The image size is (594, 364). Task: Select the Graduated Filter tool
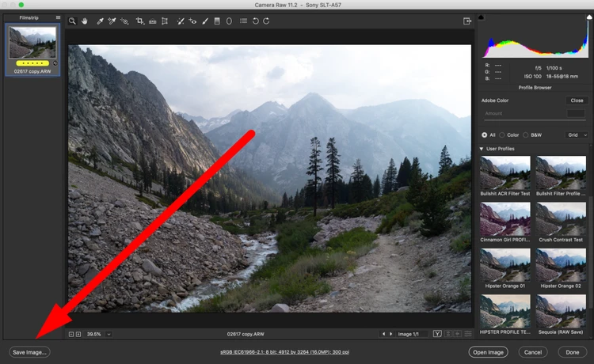pos(217,21)
